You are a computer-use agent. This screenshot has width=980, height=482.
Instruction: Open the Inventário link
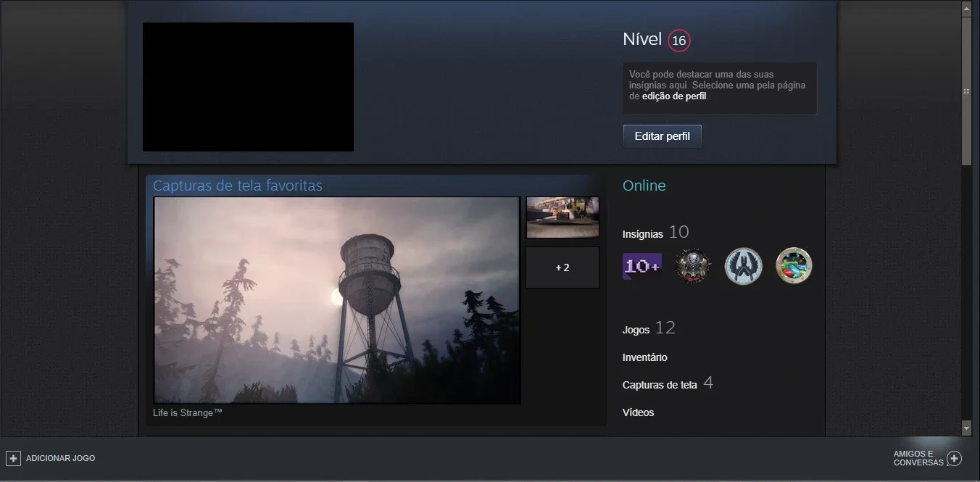tap(645, 357)
